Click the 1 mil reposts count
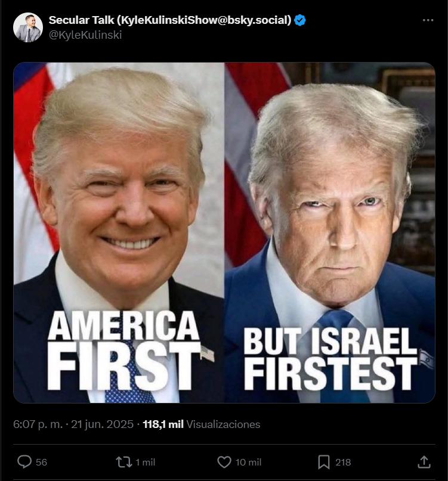This screenshot has width=448, height=481. pyautogui.click(x=145, y=463)
